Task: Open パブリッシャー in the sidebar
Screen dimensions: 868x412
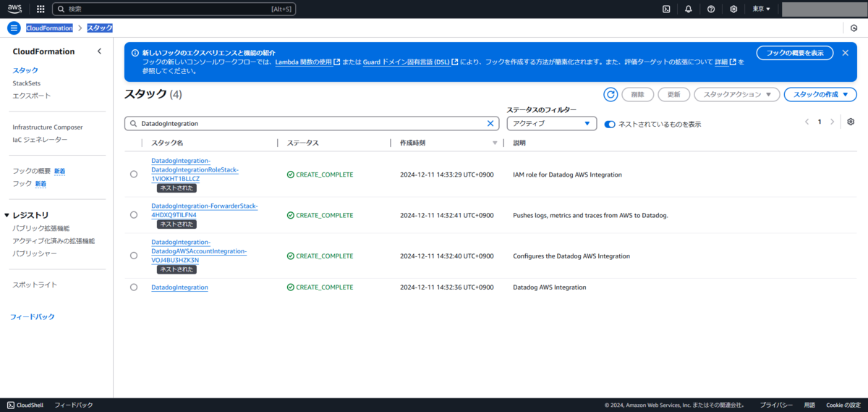Action: [35, 254]
